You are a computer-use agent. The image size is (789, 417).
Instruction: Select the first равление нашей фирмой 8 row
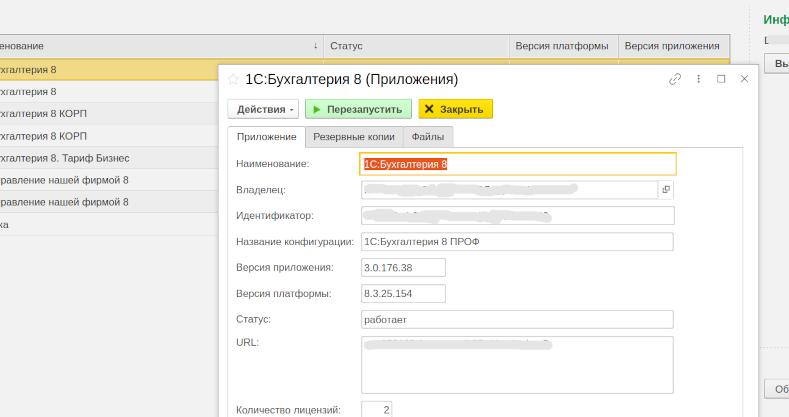tap(109, 180)
